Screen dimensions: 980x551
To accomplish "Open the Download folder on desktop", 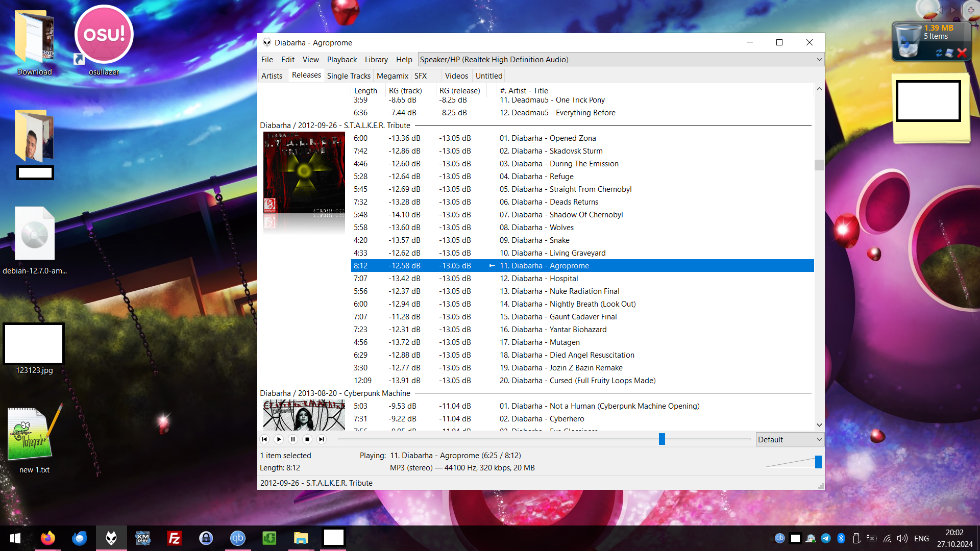I will (34, 43).
